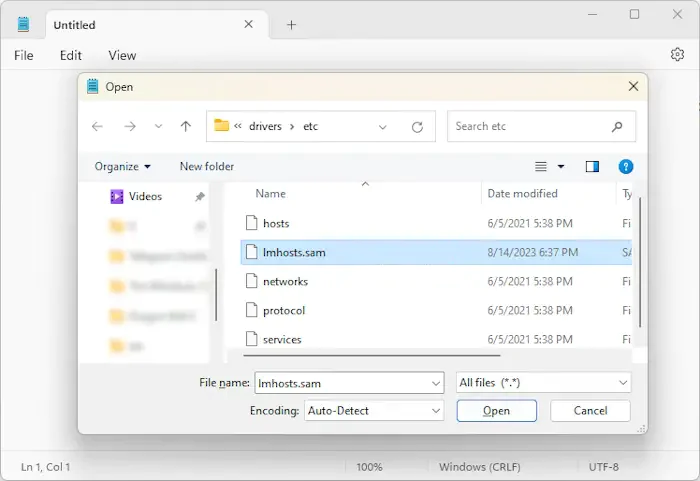700x481 pixels.
Task: Unpin Videos using pin icon
Action: (x=200, y=197)
